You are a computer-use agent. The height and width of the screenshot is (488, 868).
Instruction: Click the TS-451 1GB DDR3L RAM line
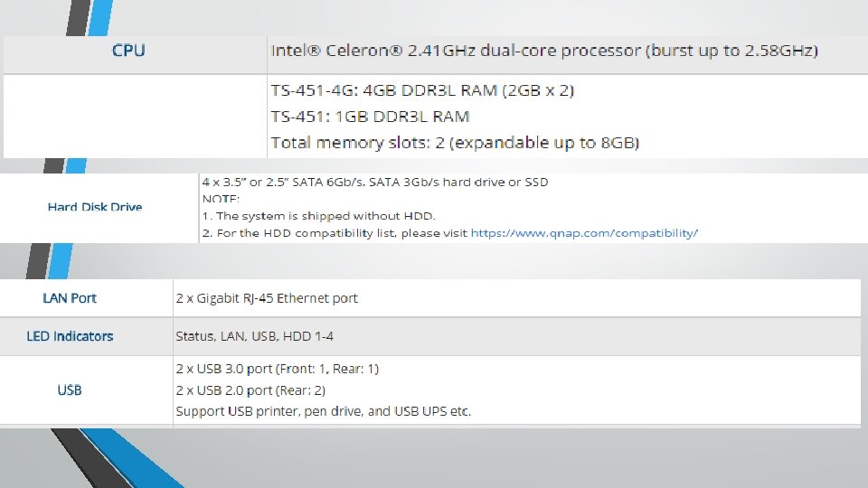(370, 117)
